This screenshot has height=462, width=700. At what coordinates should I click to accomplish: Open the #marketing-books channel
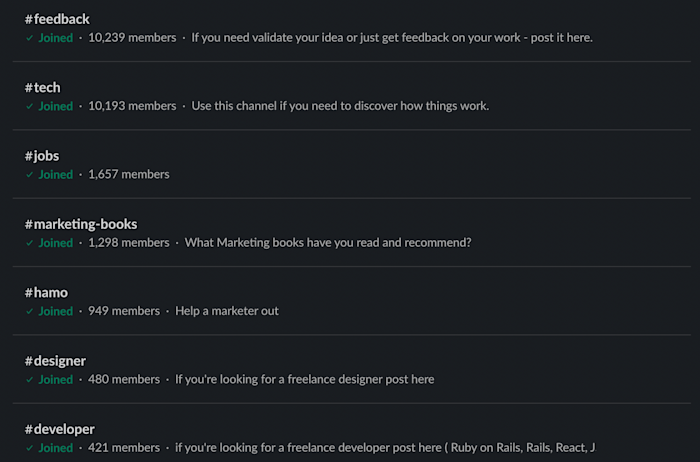pos(81,224)
